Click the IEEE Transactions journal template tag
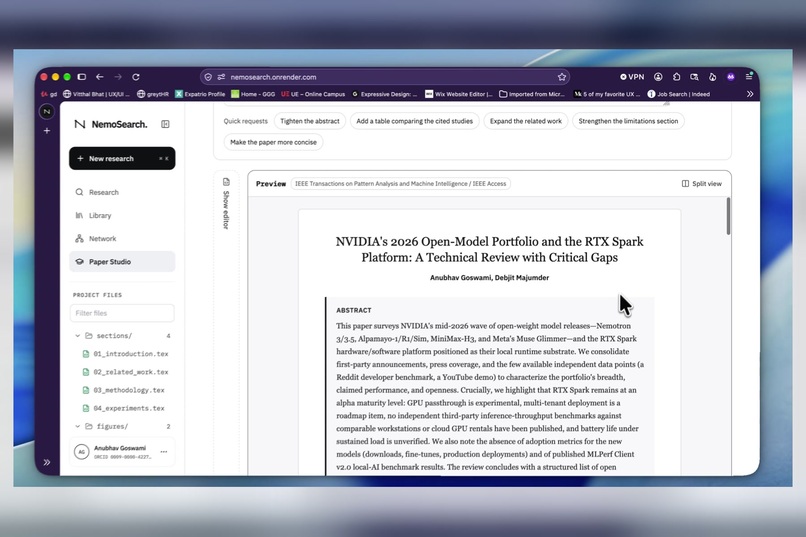The height and width of the screenshot is (537, 806). click(x=400, y=183)
